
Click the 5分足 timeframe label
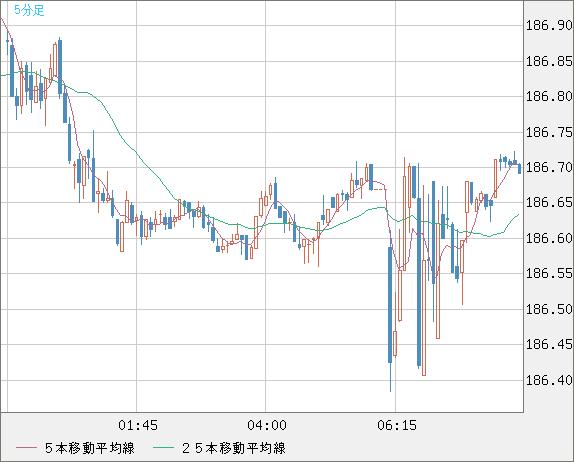point(29,10)
